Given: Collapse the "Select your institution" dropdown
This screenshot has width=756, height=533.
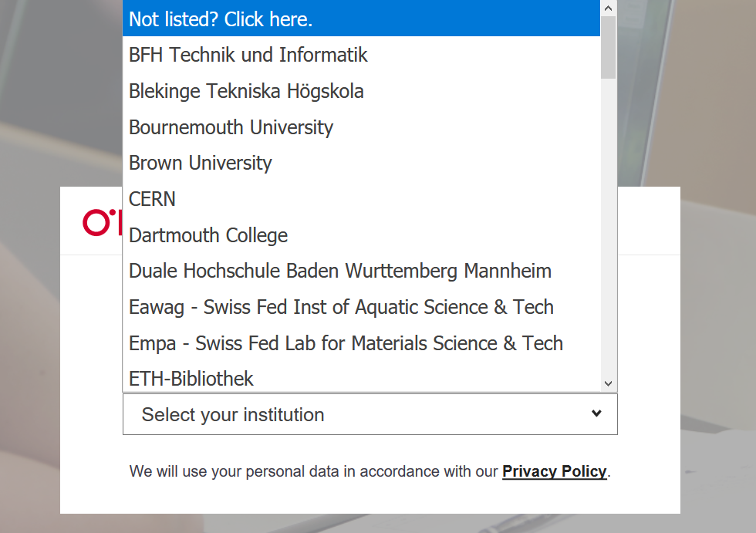Looking at the screenshot, I should (369, 414).
